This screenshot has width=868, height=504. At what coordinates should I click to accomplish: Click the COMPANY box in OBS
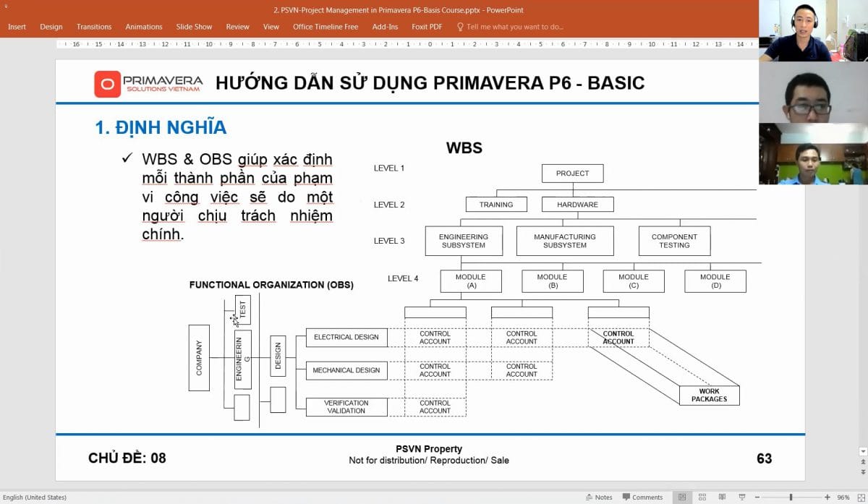pyautogui.click(x=199, y=358)
